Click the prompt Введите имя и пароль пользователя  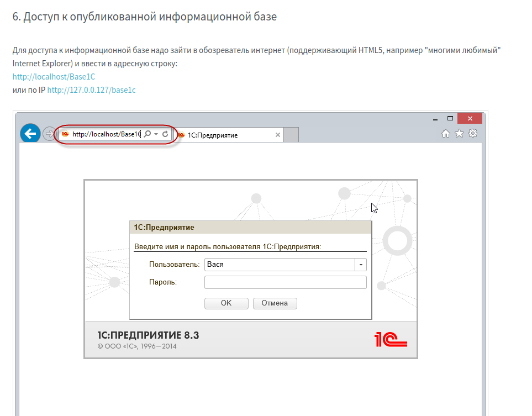point(228,247)
